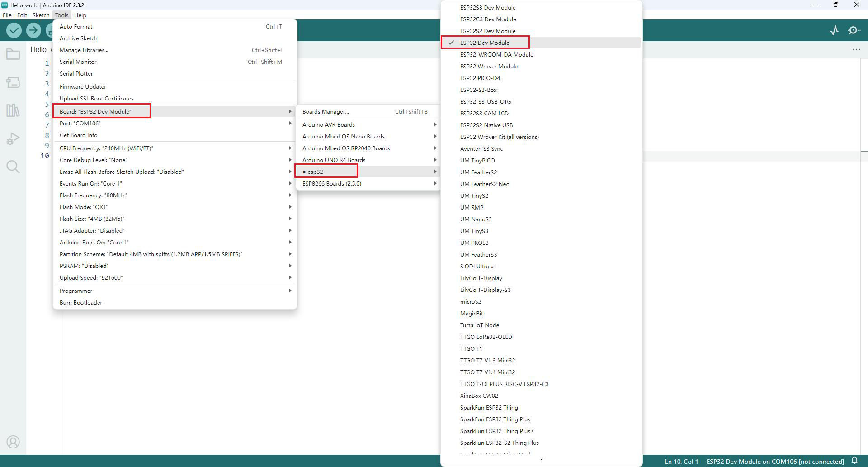Choose Manage Libraries from Tools menu
The width and height of the screenshot is (868, 467).
click(x=175, y=50)
